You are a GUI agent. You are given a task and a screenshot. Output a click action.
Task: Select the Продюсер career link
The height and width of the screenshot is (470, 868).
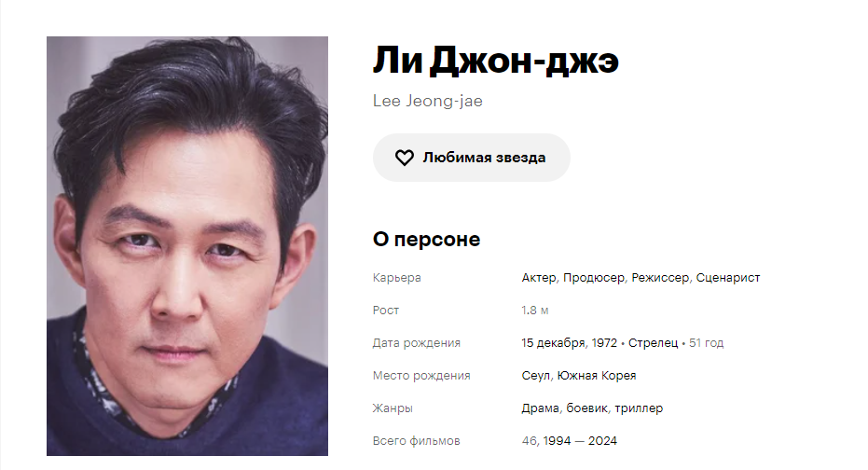click(593, 278)
